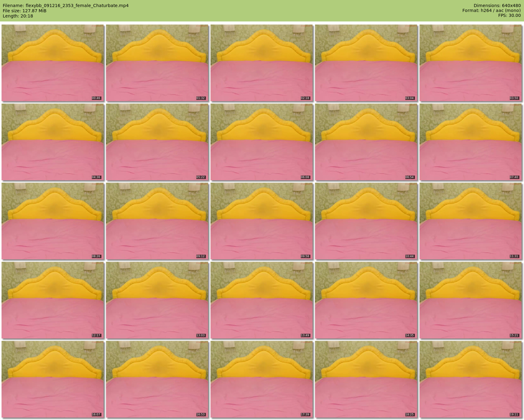Select the thumbnail timestamped 12:17
The image size is (524, 420).
point(53,300)
